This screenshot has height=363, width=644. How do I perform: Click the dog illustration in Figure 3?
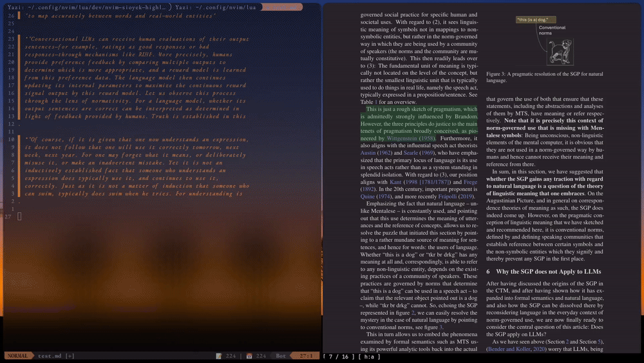560,52
